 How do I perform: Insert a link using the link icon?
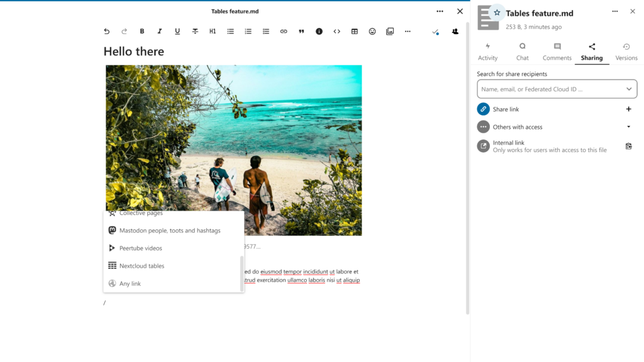(284, 31)
